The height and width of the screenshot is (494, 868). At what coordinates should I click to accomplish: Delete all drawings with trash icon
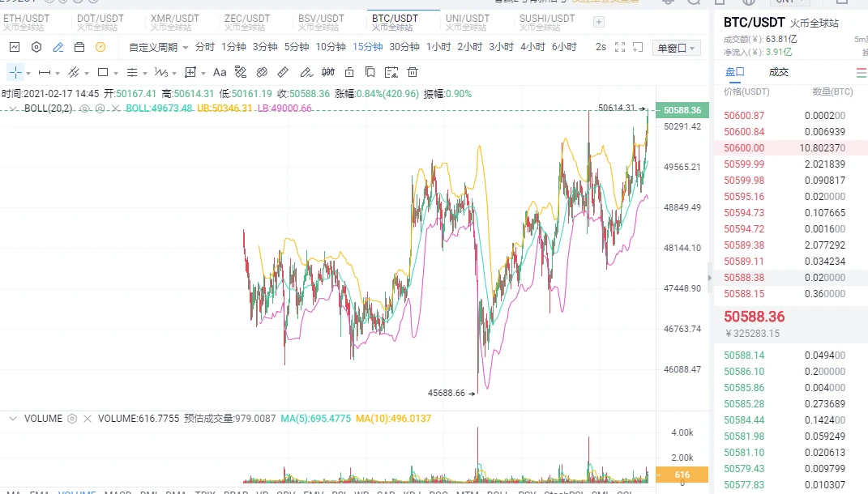[x=413, y=72]
